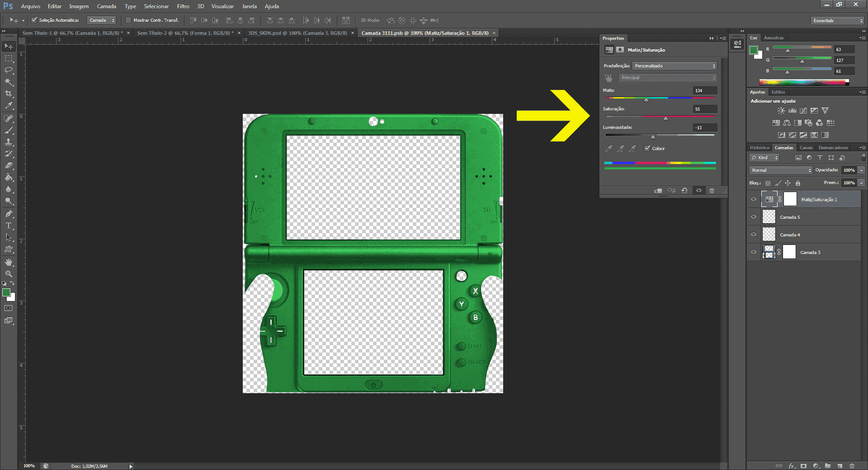This screenshot has width=868, height=470.
Task: Toggle lock transparent pixels in Camadas
Action: coord(768,183)
